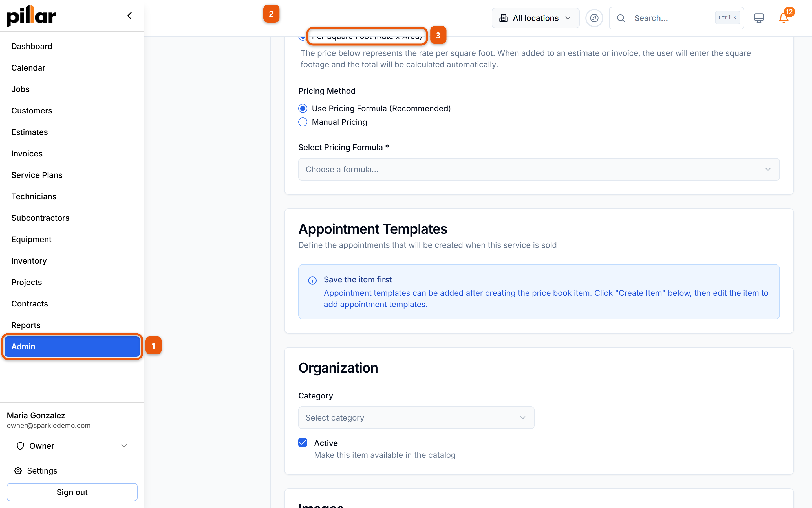Select Use Pricing Formula option
This screenshot has height=508, width=812.
click(303, 109)
